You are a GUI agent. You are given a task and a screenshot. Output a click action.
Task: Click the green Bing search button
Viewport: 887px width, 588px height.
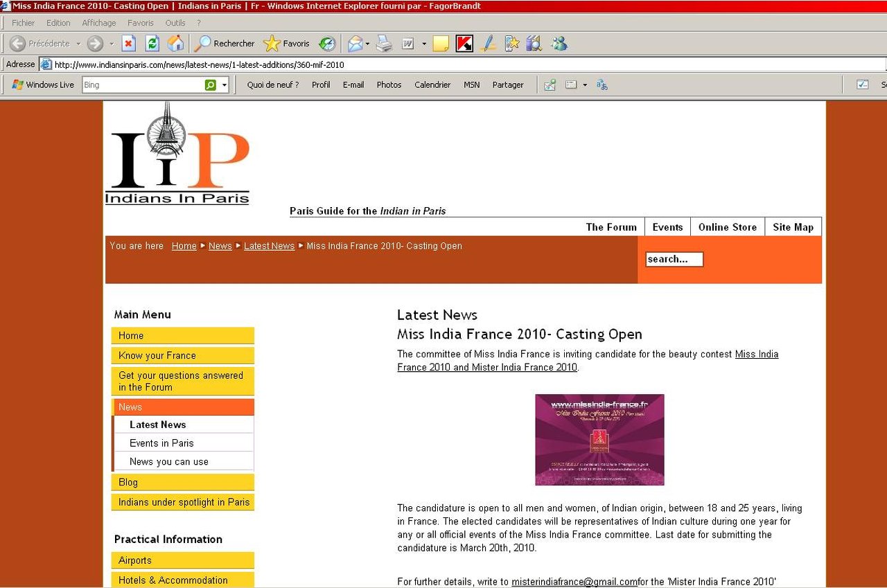[x=210, y=85]
